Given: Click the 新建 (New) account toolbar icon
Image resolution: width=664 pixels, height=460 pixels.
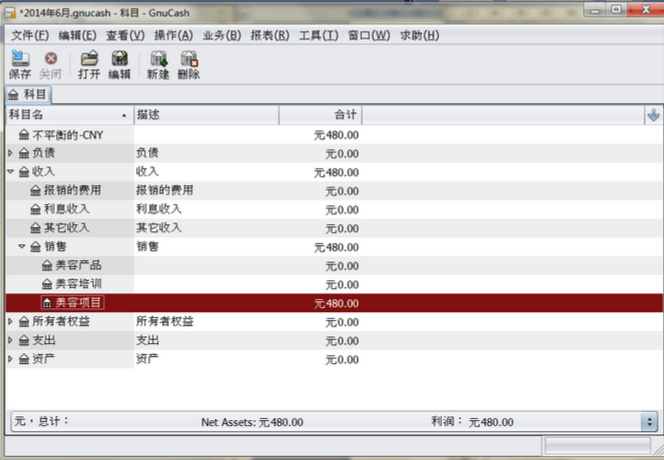Looking at the screenshot, I should (158, 64).
